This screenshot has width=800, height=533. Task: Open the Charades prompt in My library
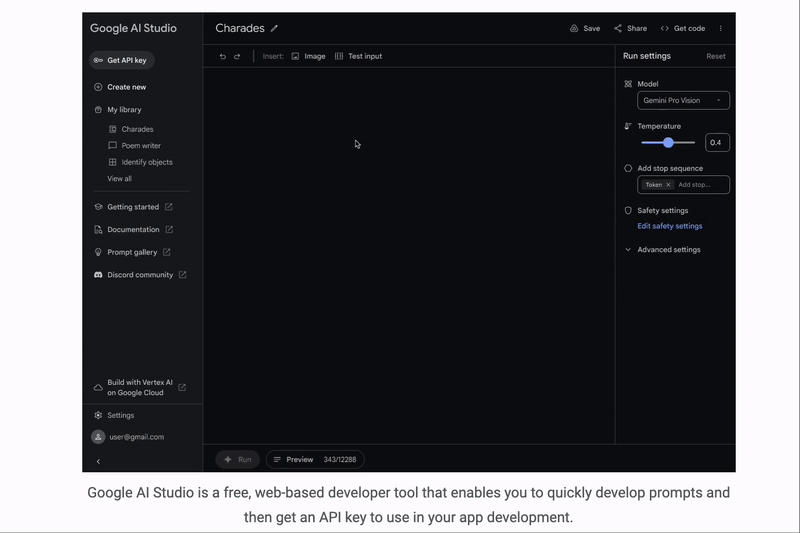[x=131, y=130]
